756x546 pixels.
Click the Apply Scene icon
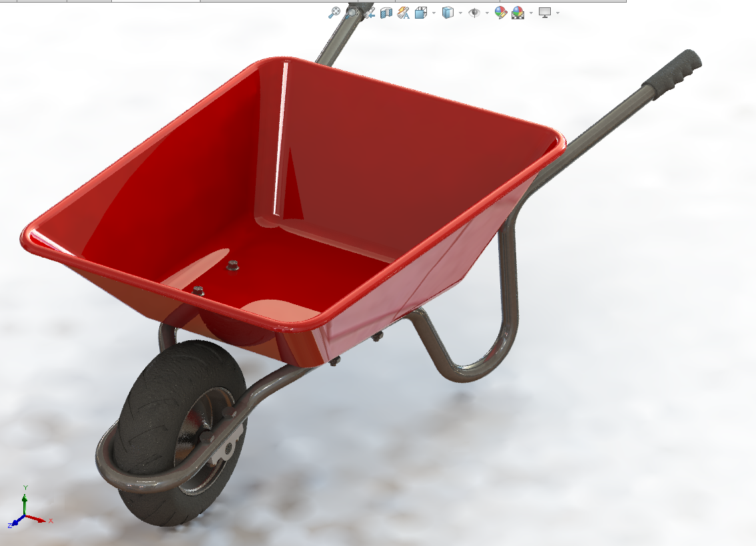(518, 13)
